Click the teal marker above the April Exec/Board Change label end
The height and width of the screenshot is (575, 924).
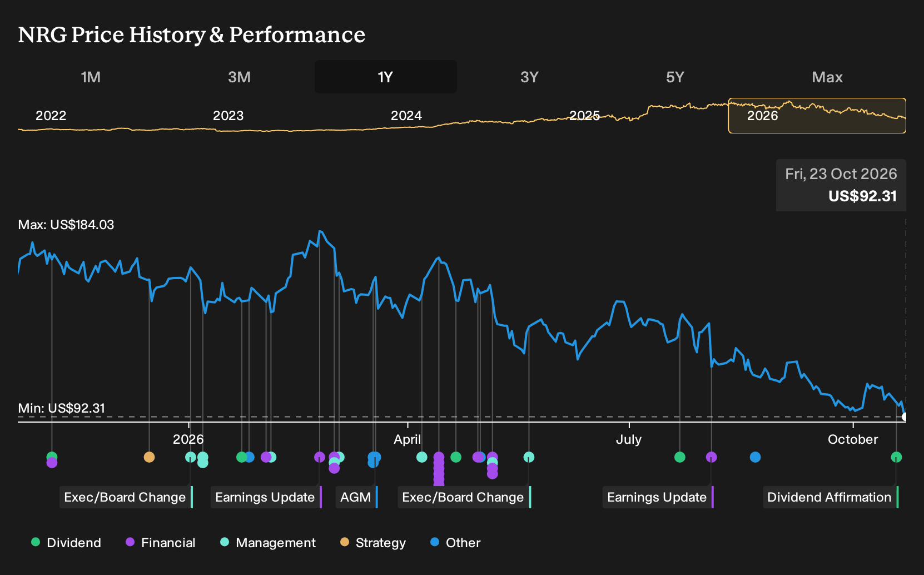tap(529, 457)
